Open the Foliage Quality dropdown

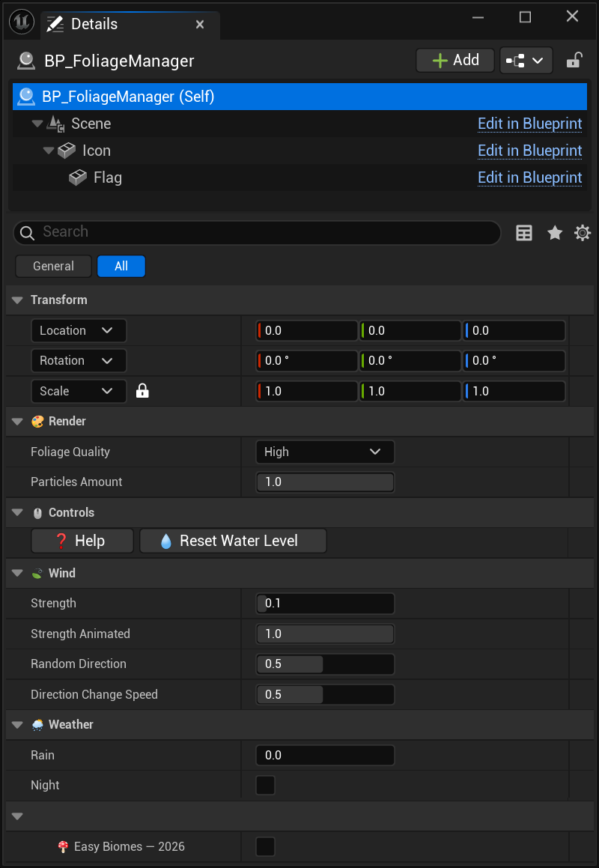tap(325, 452)
